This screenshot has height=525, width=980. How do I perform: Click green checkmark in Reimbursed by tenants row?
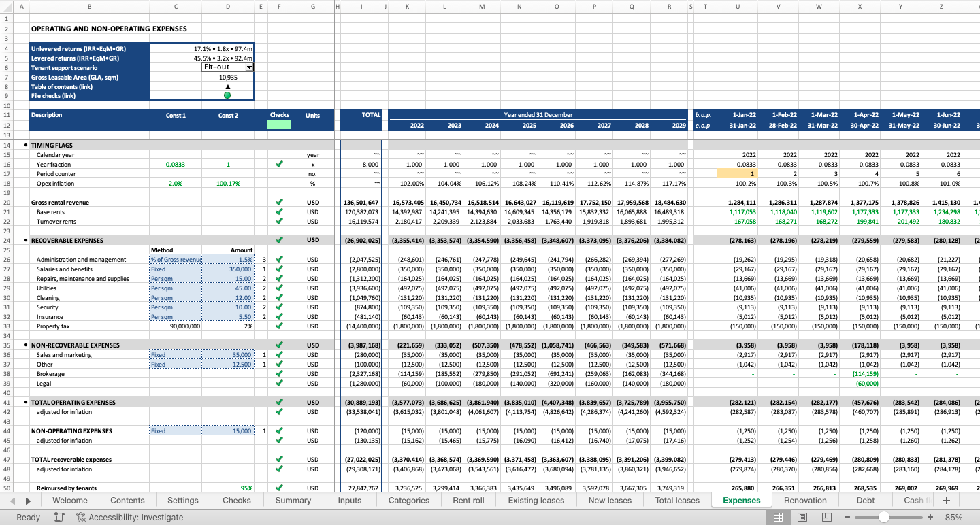(279, 488)
